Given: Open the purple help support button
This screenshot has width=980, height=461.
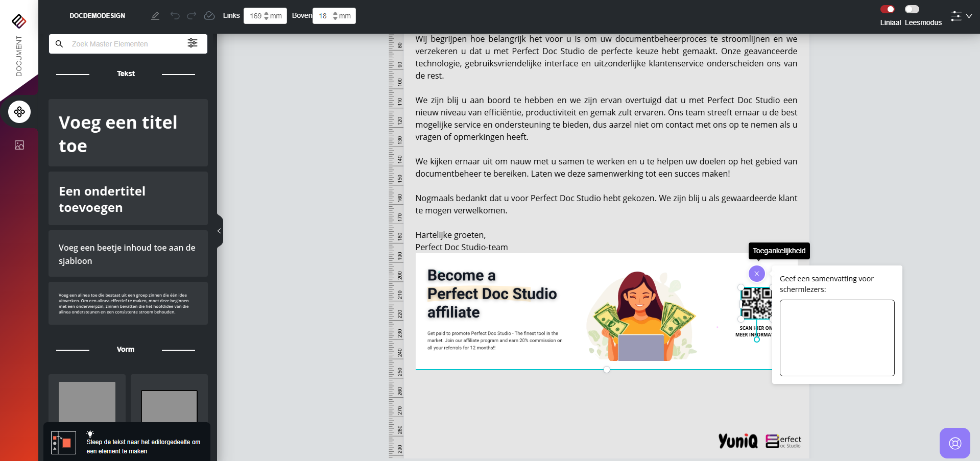Looking at the screenshot, I should 954,443.
